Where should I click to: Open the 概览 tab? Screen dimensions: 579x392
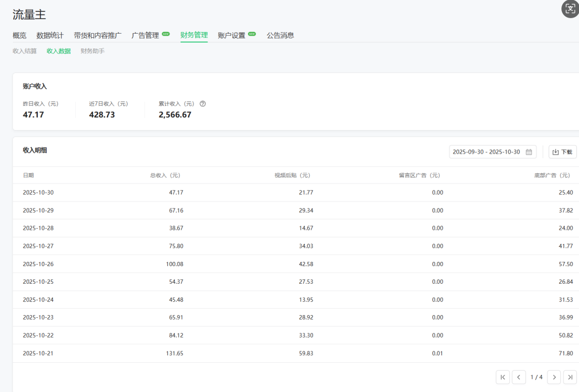[19, 36]
